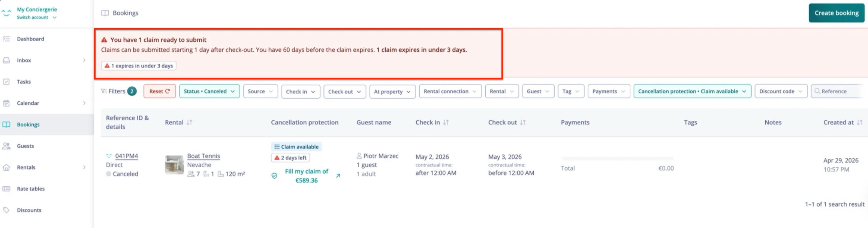Open the Status Canceled filter dropdown

(210, 91)
